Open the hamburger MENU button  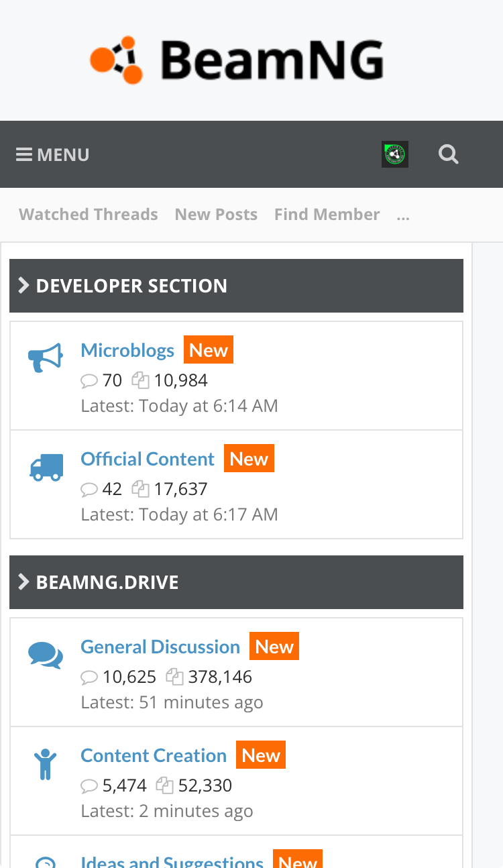tap(52, 155)
